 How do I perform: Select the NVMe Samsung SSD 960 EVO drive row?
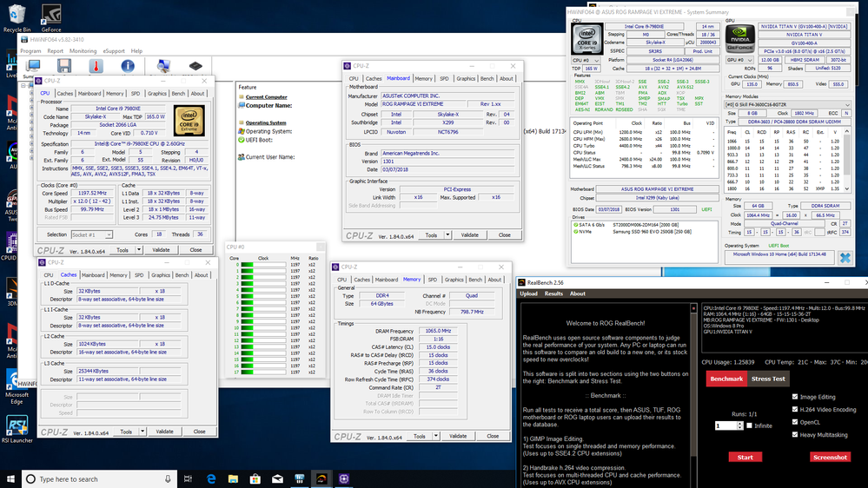pos(645,232)
